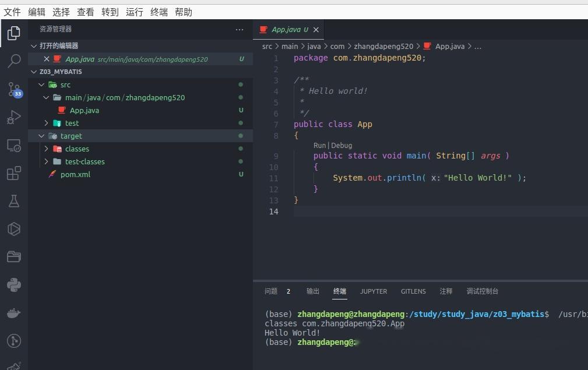Open the 查看 menu
The height and width of the screenshot is (370, 588).
86,12
